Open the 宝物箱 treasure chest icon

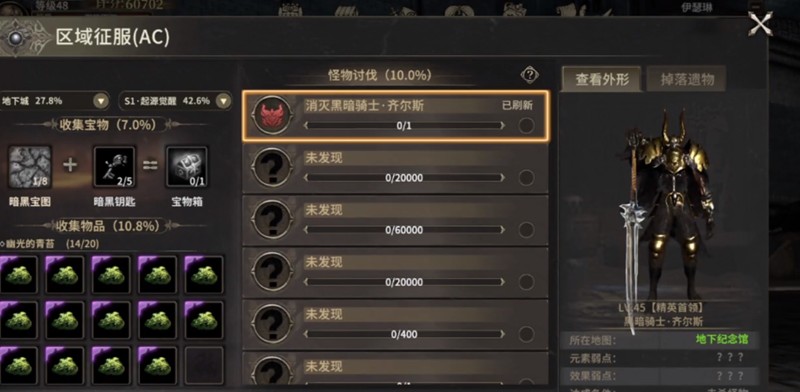tap(187, 166)
